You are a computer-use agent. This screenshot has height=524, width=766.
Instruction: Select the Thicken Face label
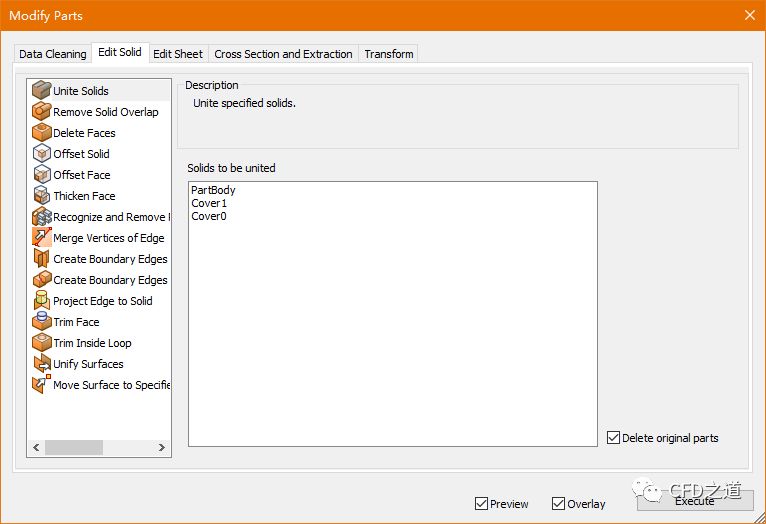click(84, 196)
